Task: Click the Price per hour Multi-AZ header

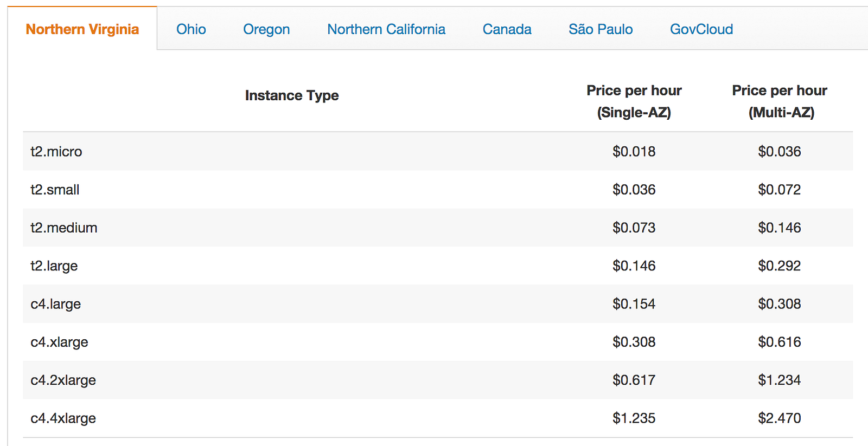Action: coord(780,101)
